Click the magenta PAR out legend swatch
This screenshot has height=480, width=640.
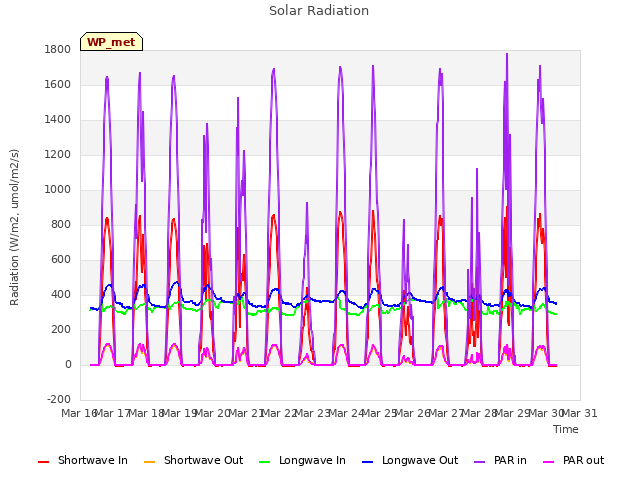[x=549, y=462]
